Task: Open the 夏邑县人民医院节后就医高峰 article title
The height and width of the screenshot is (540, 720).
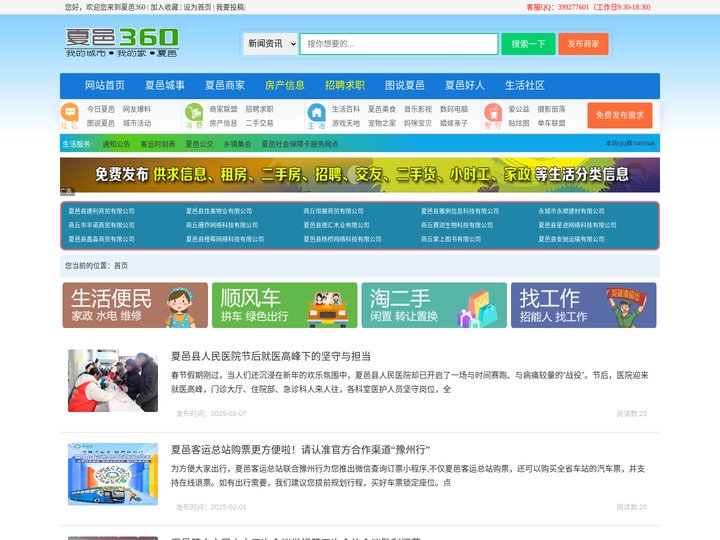Action: tap(271, 356)
